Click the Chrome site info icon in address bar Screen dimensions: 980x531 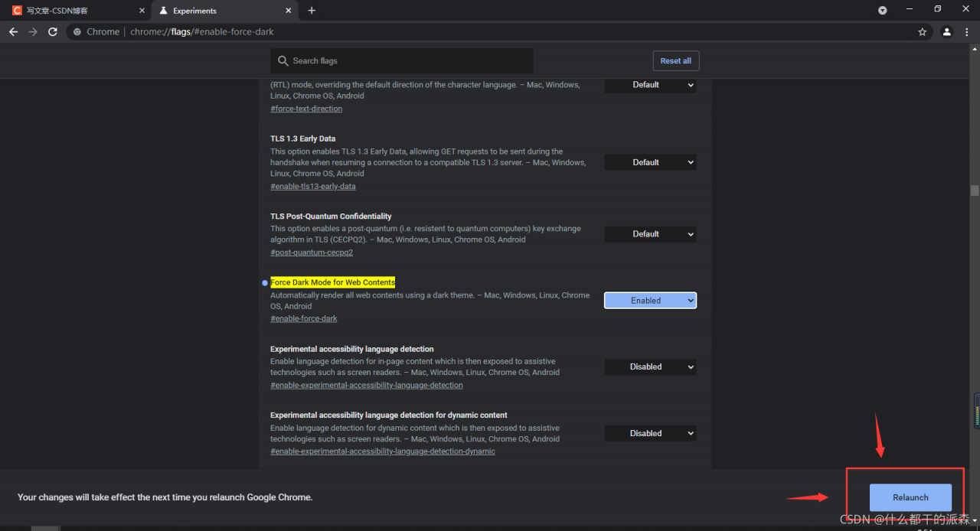coord(77,32)
